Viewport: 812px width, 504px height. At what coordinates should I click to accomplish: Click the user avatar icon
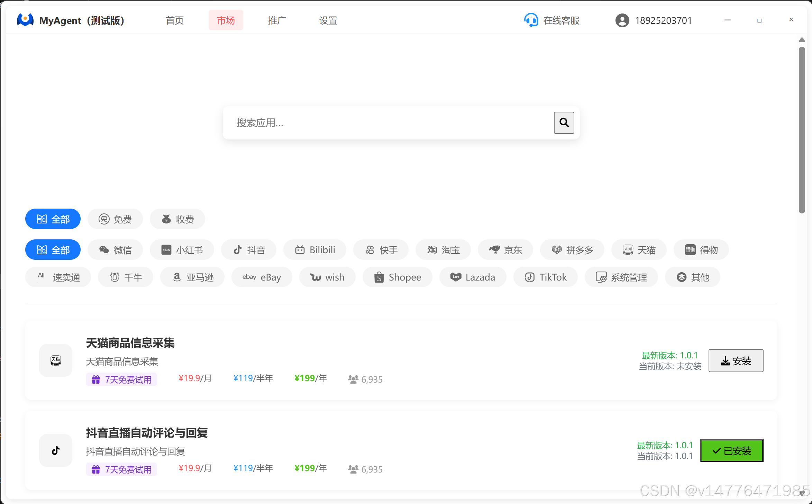pos(622,20)
